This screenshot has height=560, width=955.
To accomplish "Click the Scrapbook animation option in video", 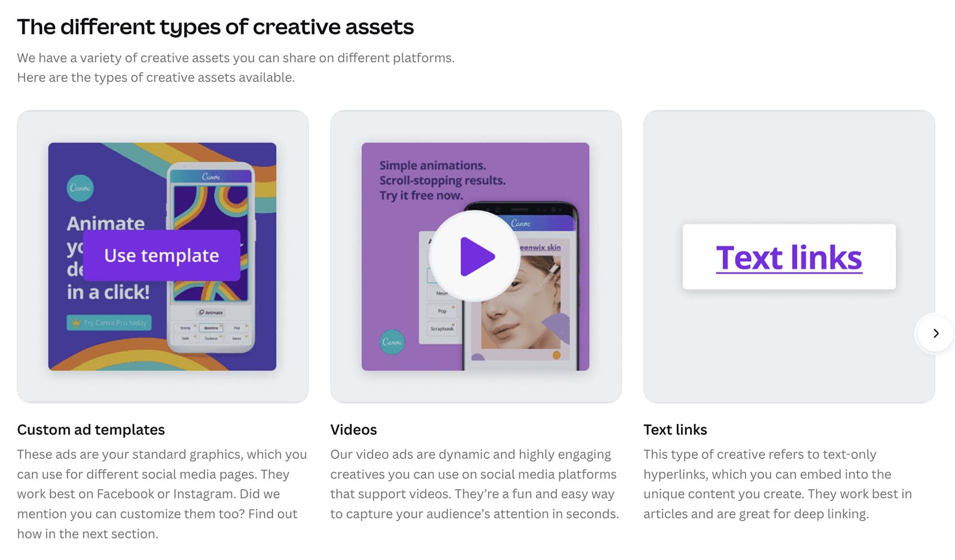I will [442, 329].
